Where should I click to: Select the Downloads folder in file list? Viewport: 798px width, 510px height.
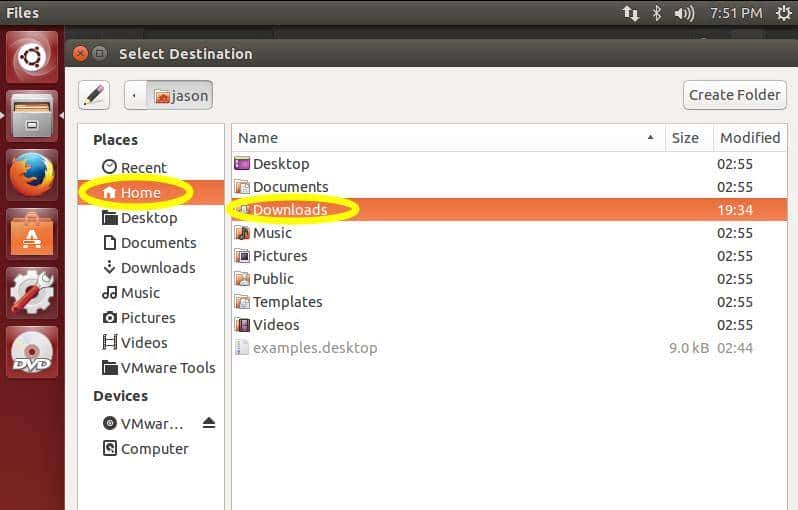click(x=510, y=210)
